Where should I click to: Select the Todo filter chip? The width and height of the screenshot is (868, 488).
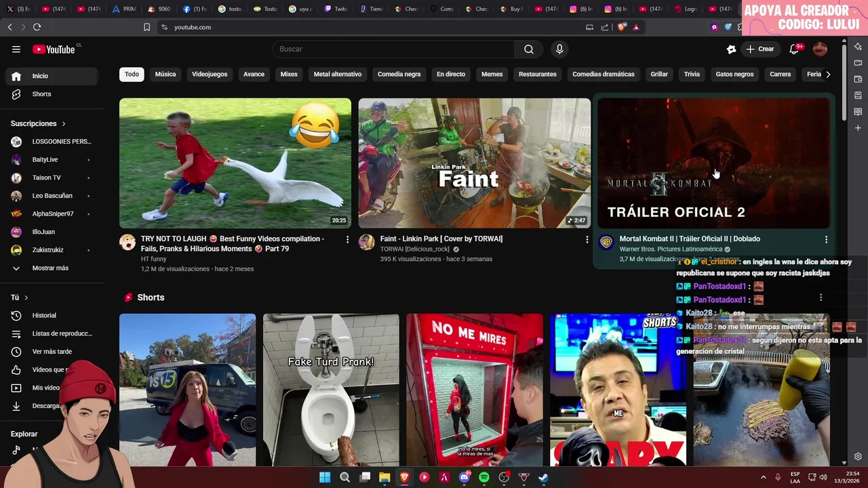point(132,75)
